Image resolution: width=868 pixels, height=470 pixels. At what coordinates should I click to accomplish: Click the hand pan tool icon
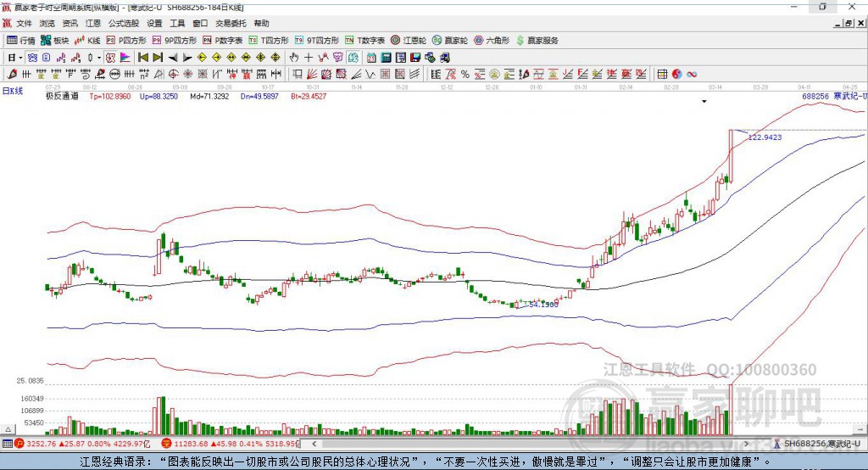coord(294,58)
